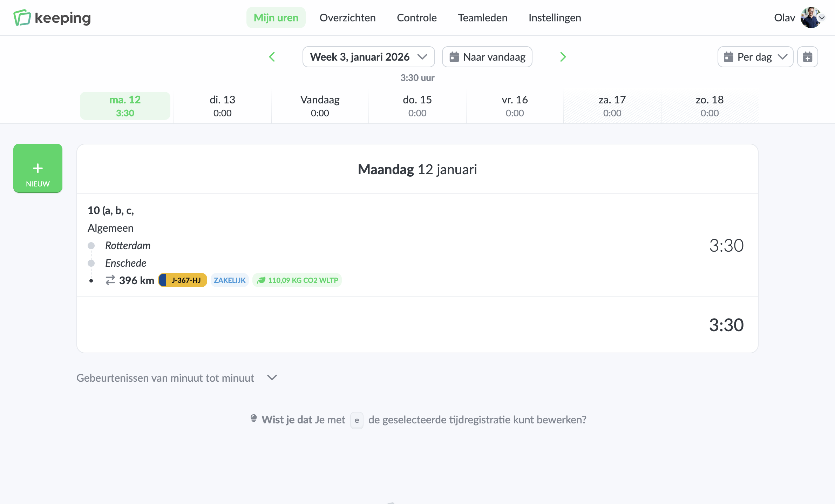This screenshot has height=504, width=835.
Task: Open the week selector dropdown
Action: [368, 57]
